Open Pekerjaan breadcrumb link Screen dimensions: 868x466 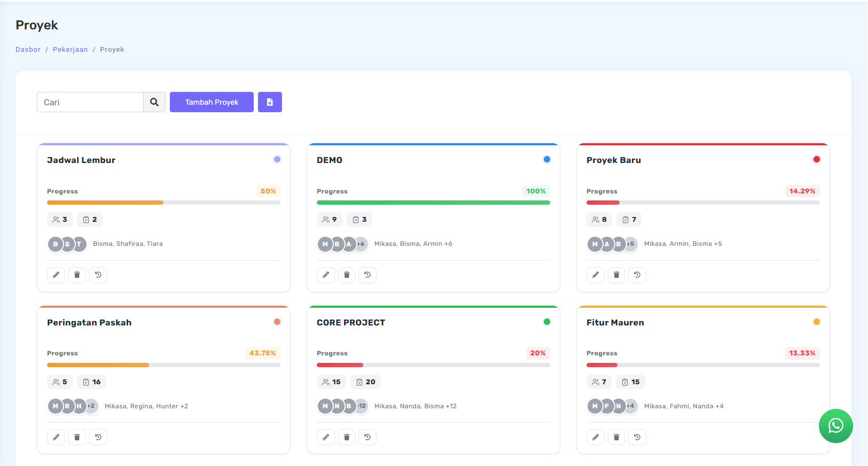pyautogui.click(x=70, y=50)
